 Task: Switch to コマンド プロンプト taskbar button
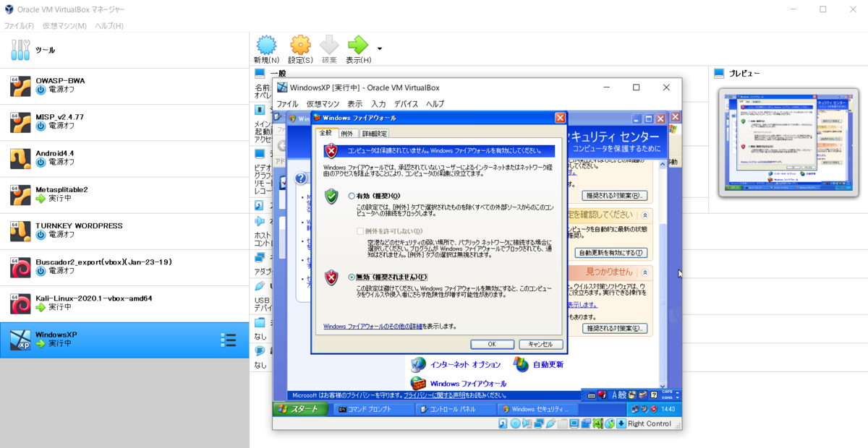(x=373, y=409)
